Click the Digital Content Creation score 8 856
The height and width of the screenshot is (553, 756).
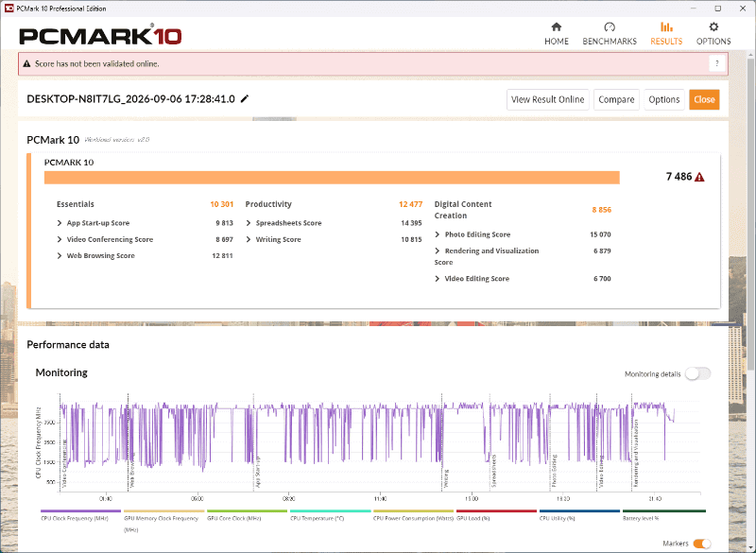pos(602,210)
